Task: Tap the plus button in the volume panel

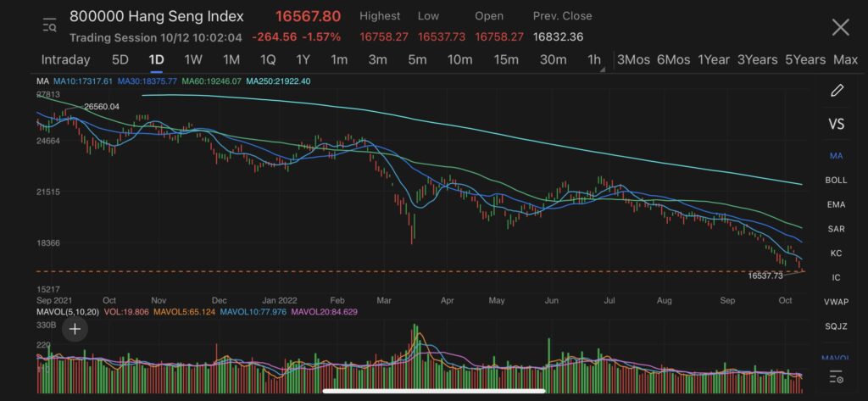Action: [75, 329]
